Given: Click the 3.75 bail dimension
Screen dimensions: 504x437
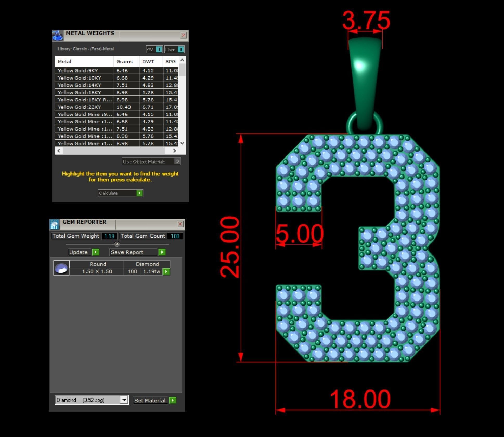Looking at the screenshot, I should tap(366, 20).
